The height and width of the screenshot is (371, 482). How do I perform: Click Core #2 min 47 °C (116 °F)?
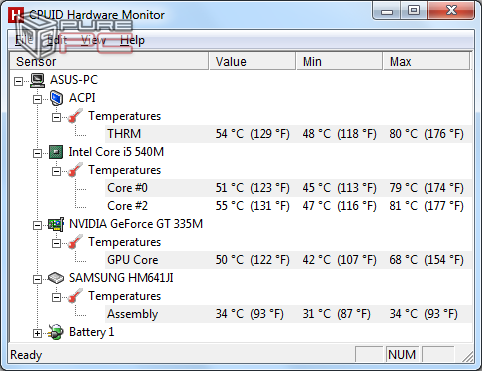pos(339,206)
